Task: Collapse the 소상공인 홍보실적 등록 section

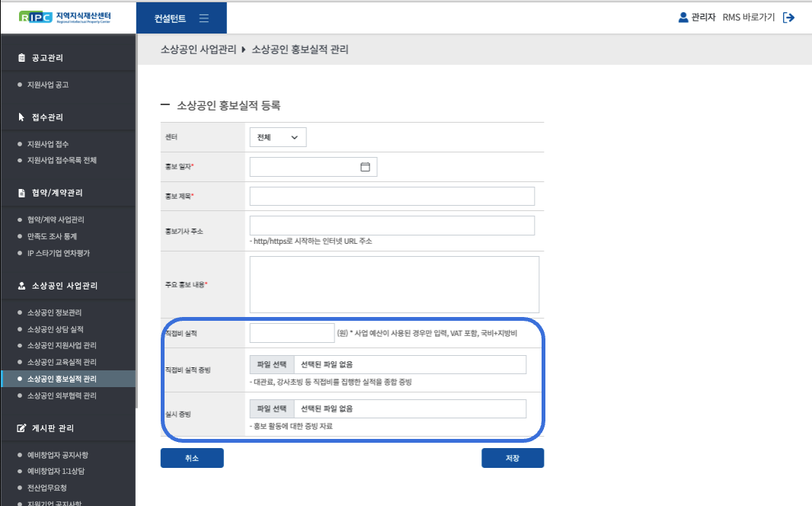Action: 165,105
